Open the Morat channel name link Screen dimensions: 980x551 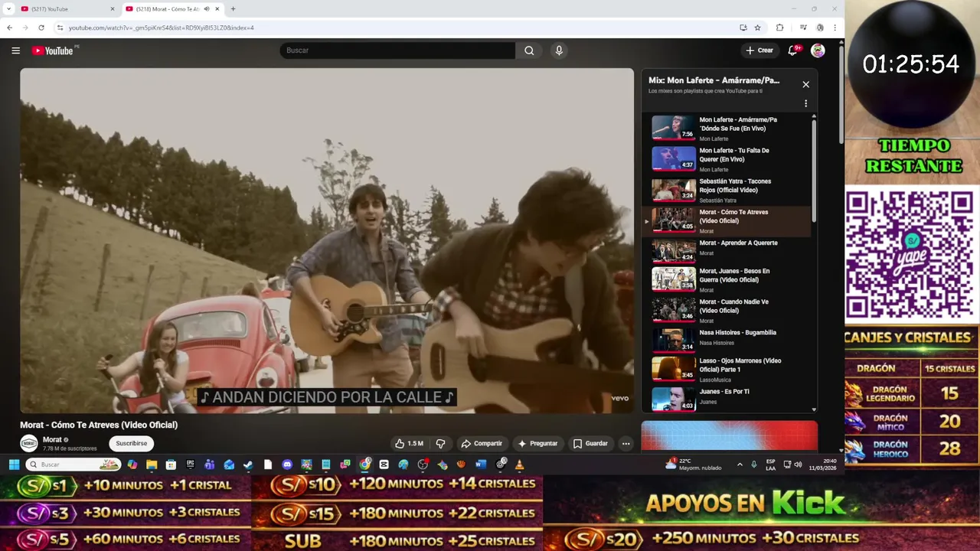click(x=52, y=439)
